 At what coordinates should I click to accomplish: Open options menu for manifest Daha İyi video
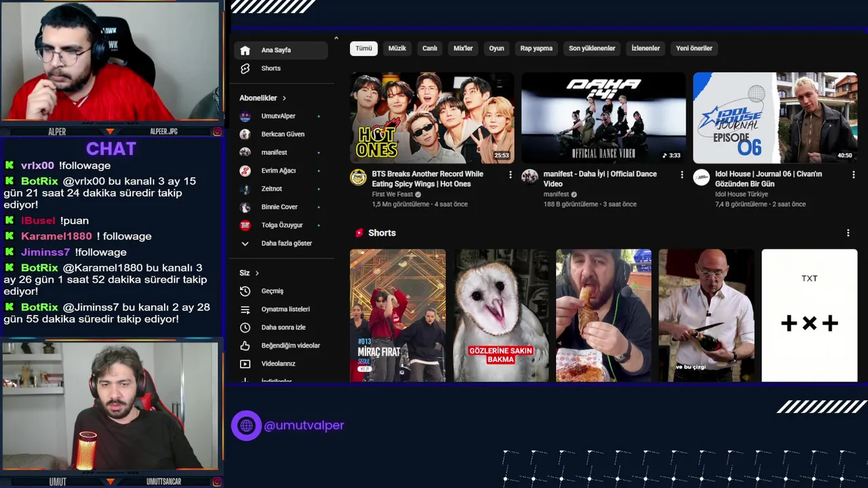coord(682,175)
